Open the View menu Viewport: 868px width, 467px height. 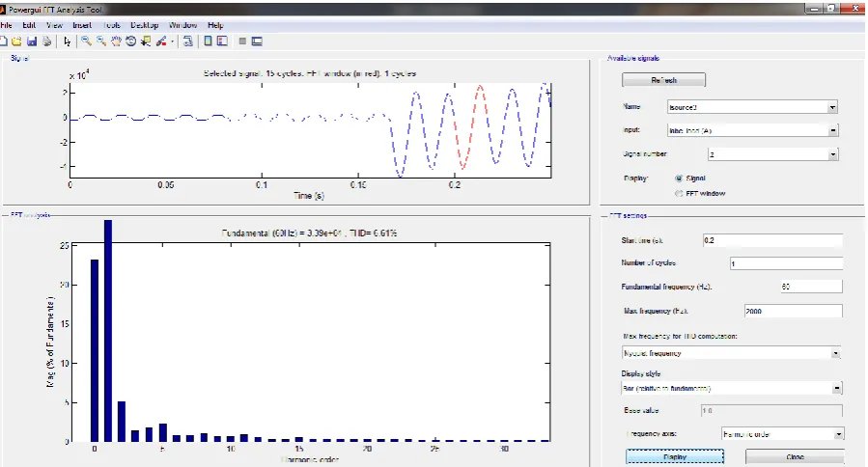pos(54,25)
